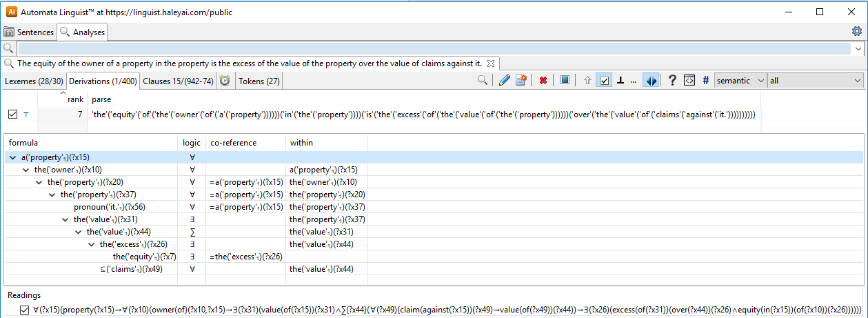Collapse the the('excess')(?x26) node
The height and width of the screenshot is (318, 868).
click(x=92, y=244)
